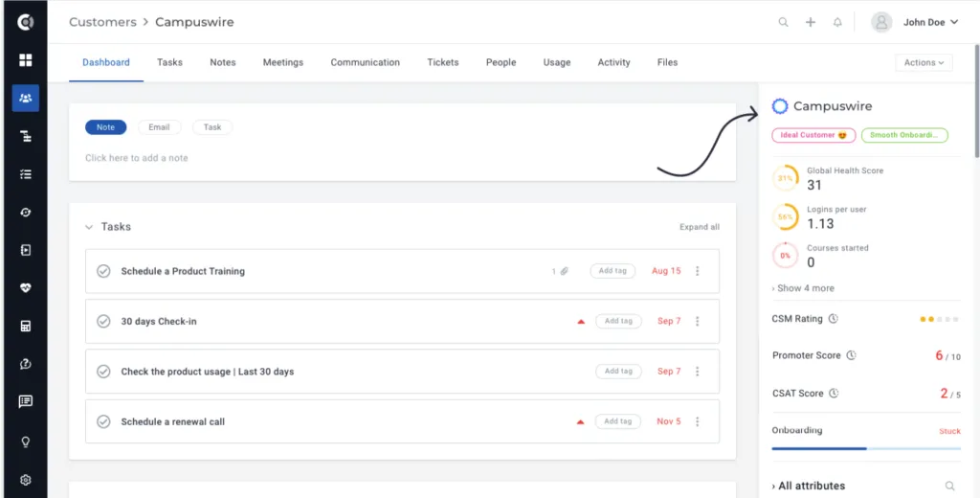Open kebab menu for Schedule a Product Training

click(x=698, y=271)
